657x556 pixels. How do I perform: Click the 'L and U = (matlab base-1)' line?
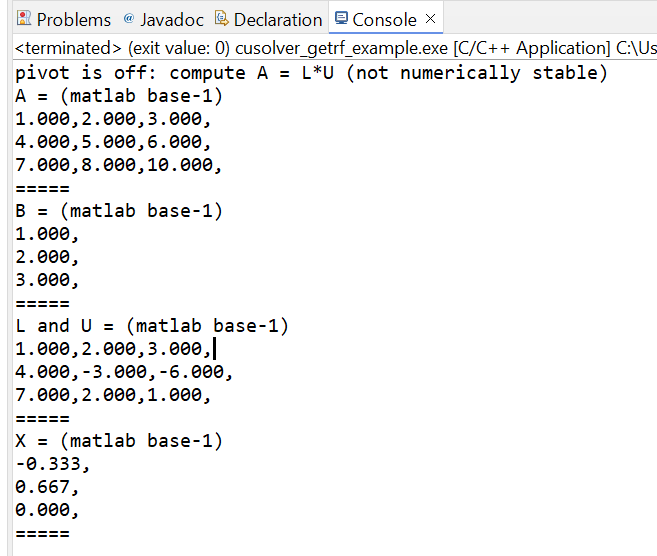tap(151, 326)
